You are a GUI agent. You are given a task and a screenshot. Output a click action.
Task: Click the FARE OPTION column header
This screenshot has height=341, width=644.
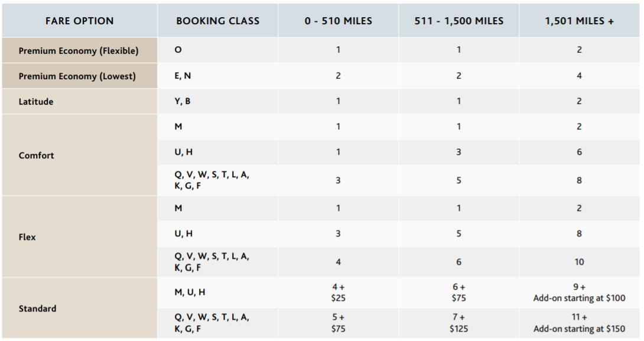pyautogui.click(x=79, y=21)
